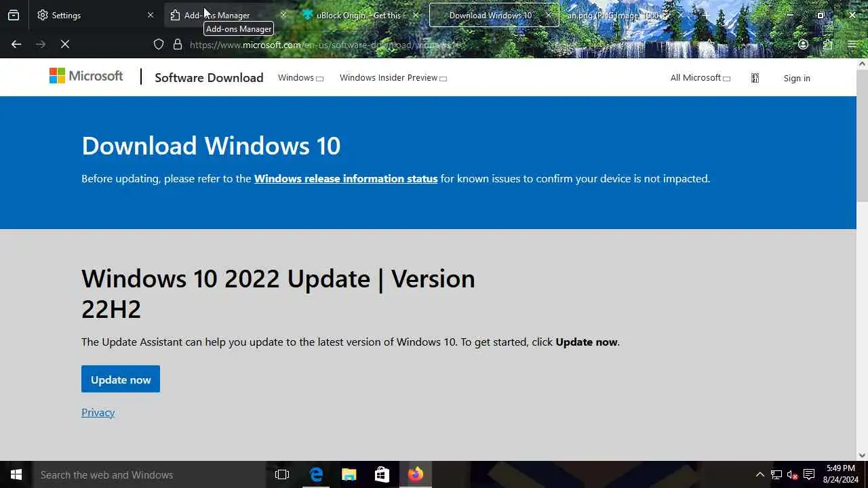Open the Windows Start menu
The image size is (868, 488).
pos(16,474)
